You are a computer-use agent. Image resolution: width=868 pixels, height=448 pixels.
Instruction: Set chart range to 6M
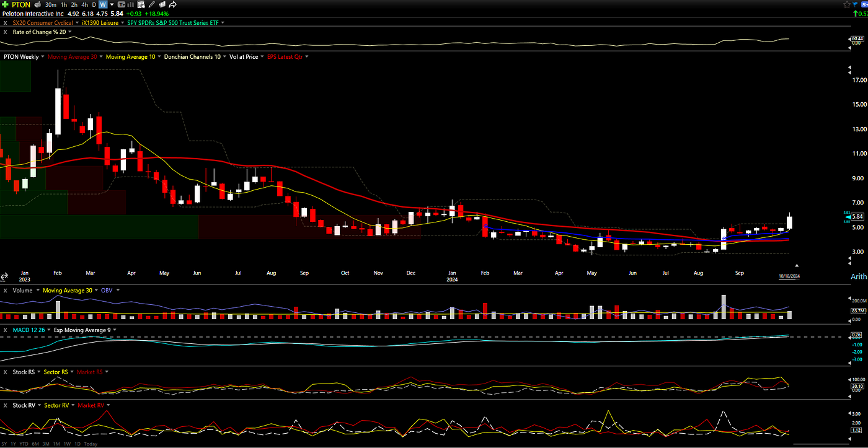tap(35, 444)
